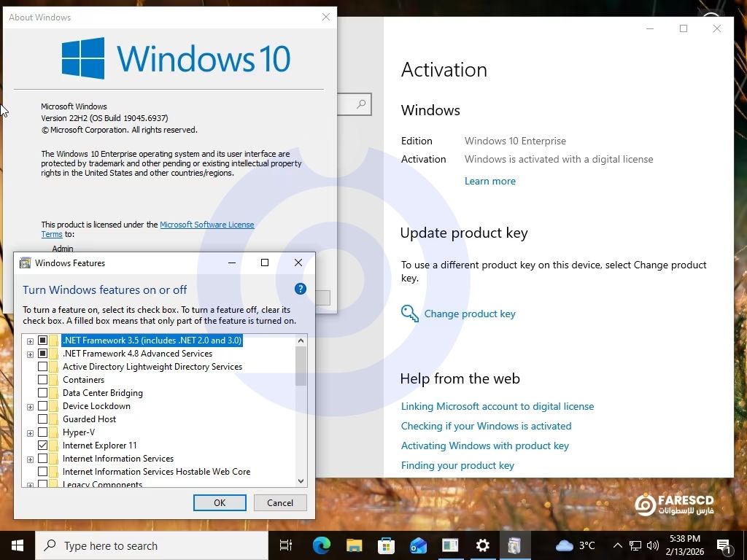Select the Data Center Bridging item

pos(102,393)
